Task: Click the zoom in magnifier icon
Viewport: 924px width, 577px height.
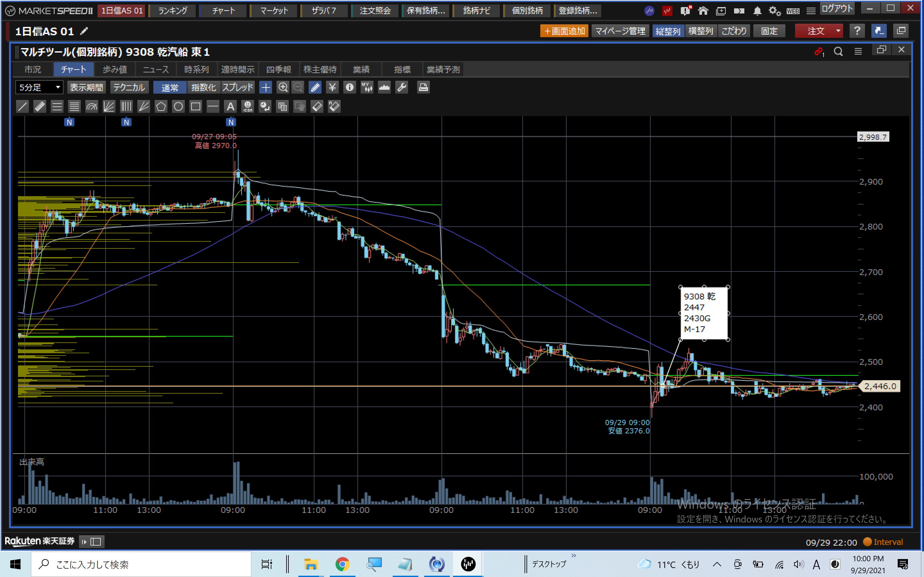Action: coord(283,88)
